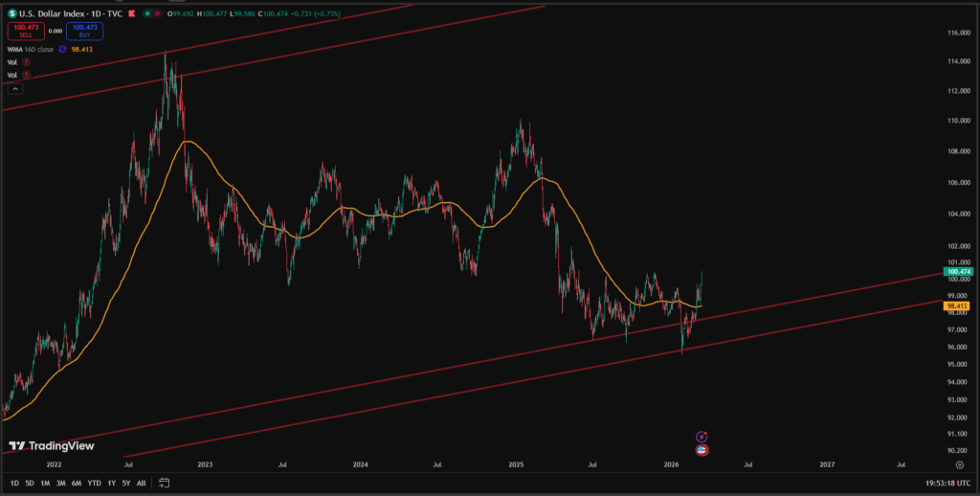This screenshot has width=980, height=496.
Task: Open the go-to-date calendar icon
Action: [165, 483]
